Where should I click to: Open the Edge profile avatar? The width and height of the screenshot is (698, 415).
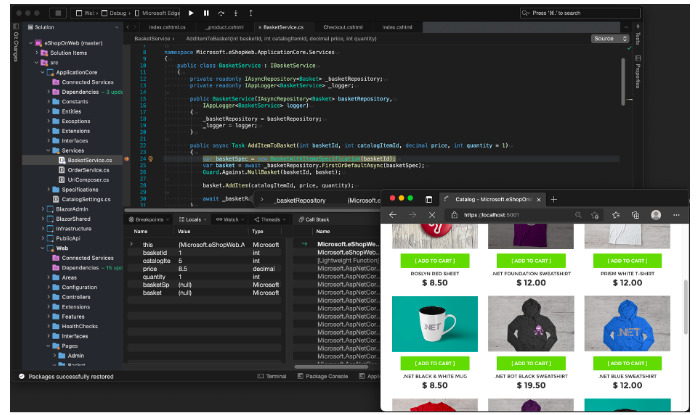tap(656, 215)
